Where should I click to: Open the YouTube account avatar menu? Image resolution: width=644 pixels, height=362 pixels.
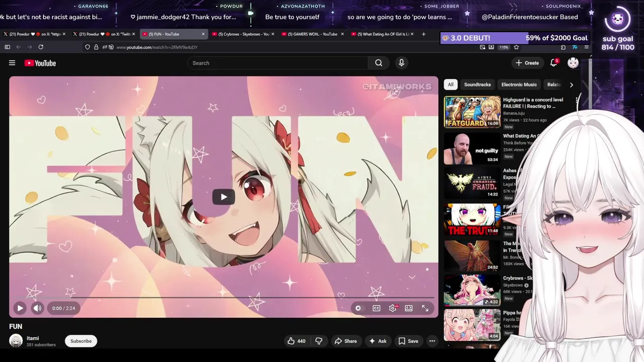(573, 63)
